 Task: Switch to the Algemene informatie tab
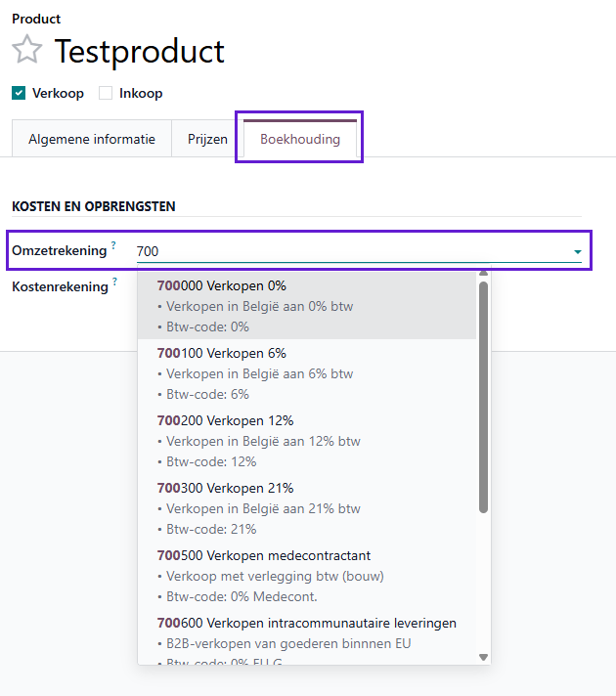92,140
